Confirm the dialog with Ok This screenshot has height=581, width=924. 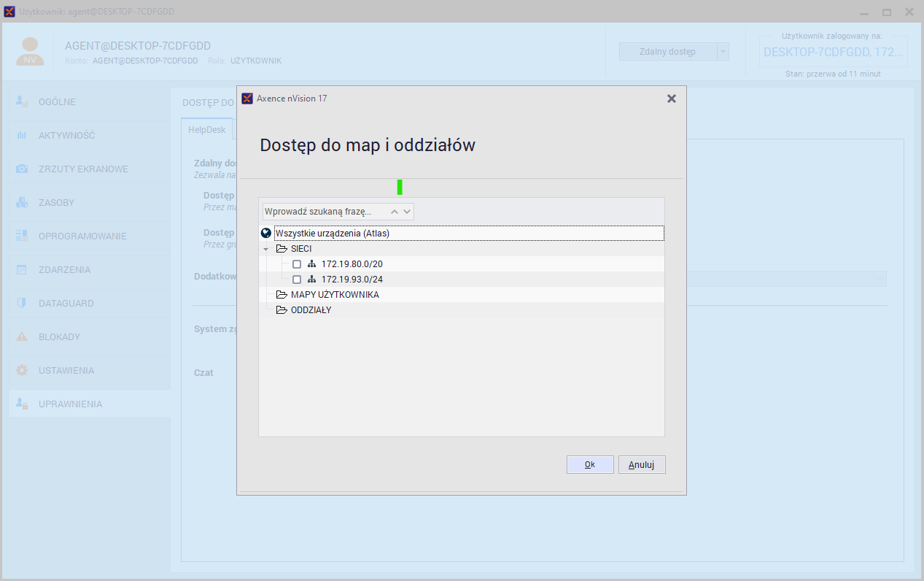pos(590,464)
